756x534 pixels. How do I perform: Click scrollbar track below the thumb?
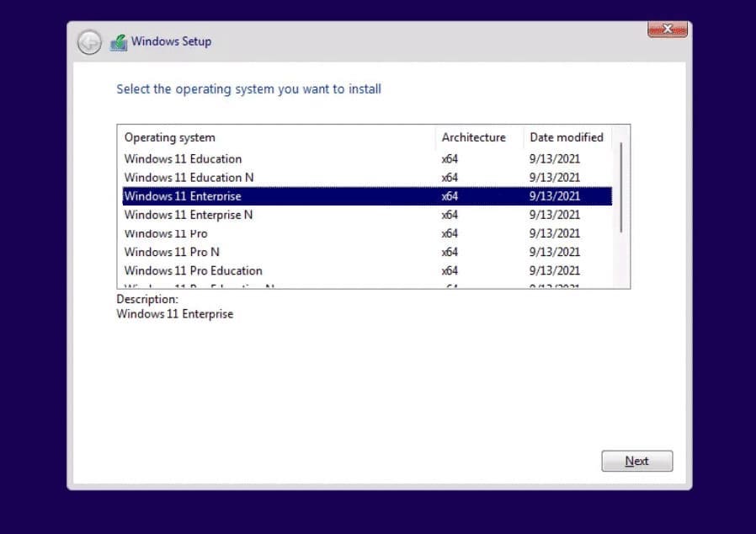[621, 259]
